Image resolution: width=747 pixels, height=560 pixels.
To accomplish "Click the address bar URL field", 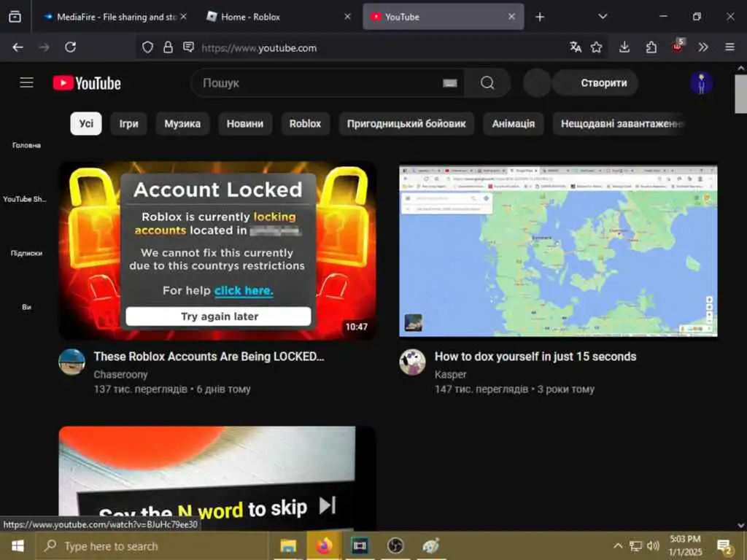I will coord(371,47).
